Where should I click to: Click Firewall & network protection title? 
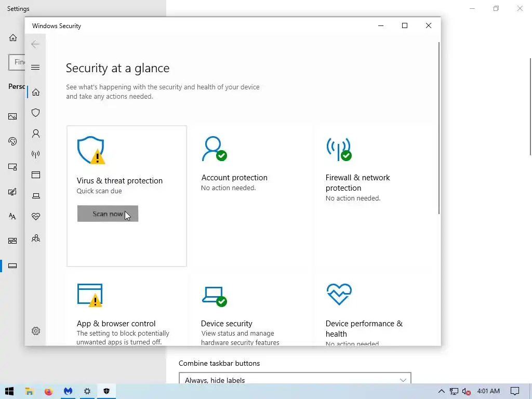coord(357,182)
